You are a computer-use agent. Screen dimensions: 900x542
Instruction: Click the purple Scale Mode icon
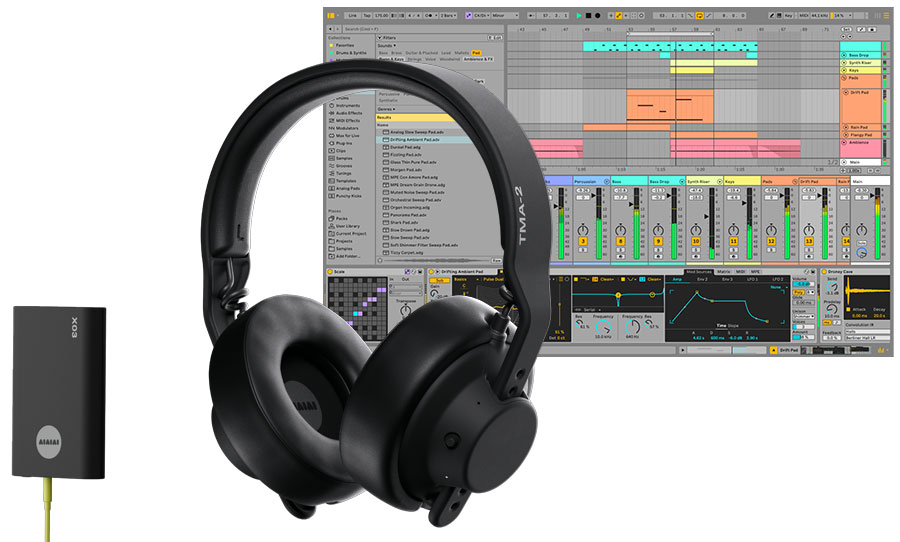tap(469, 16)
